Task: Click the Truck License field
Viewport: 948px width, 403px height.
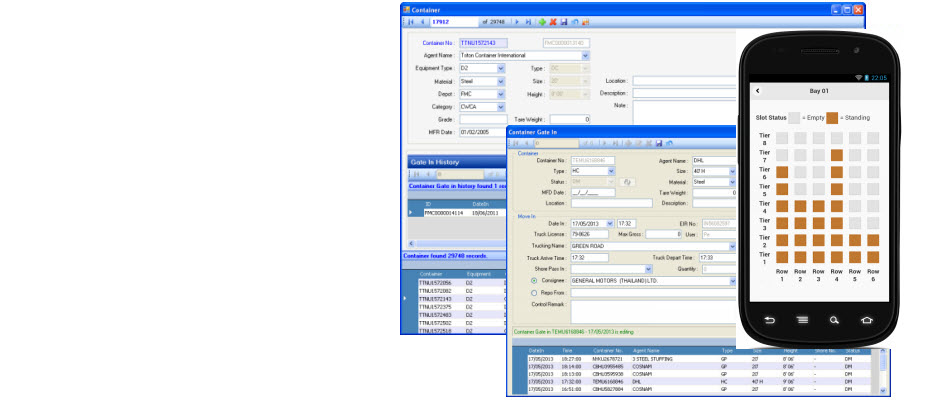Action: [589, 234]
